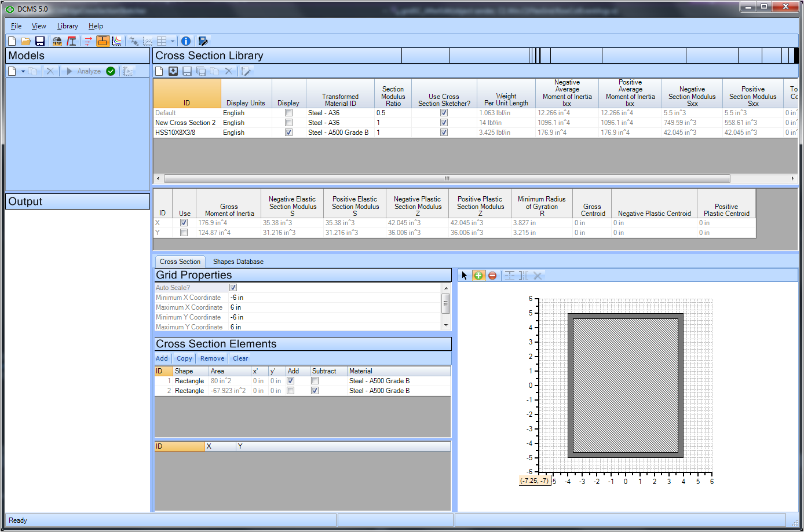The image size is (804, 532).
Task: Expand the grid toolbar dropdown arrow
Action: coord(173,41)
